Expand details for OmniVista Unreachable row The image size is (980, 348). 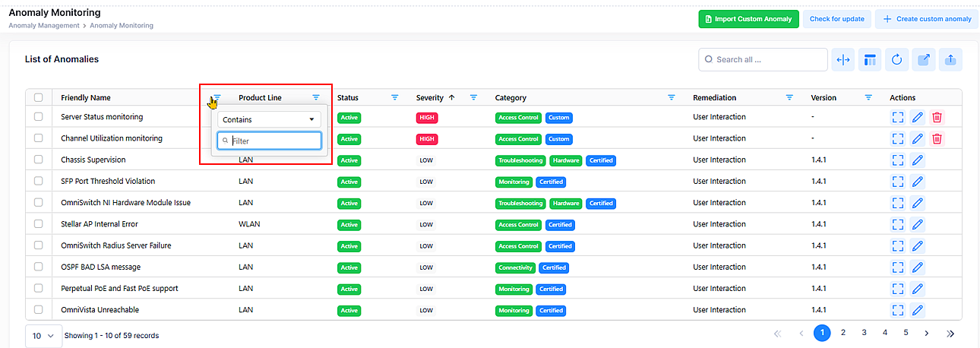[x=898, y=310]
